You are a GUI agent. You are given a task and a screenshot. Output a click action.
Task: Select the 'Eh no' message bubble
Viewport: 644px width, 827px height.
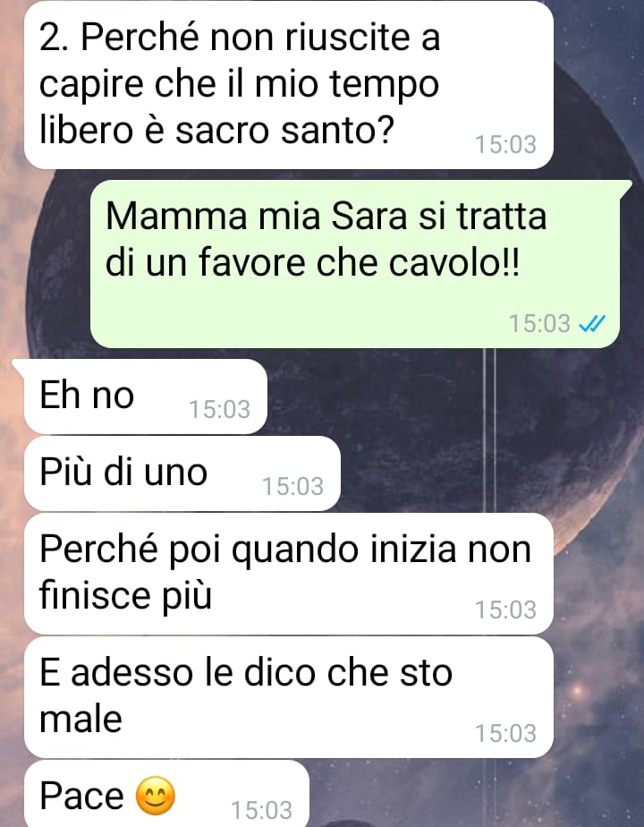146,396
